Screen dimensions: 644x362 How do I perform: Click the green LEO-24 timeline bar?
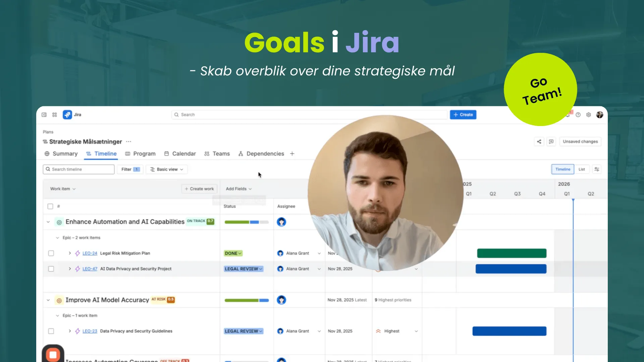pos(512,253)
